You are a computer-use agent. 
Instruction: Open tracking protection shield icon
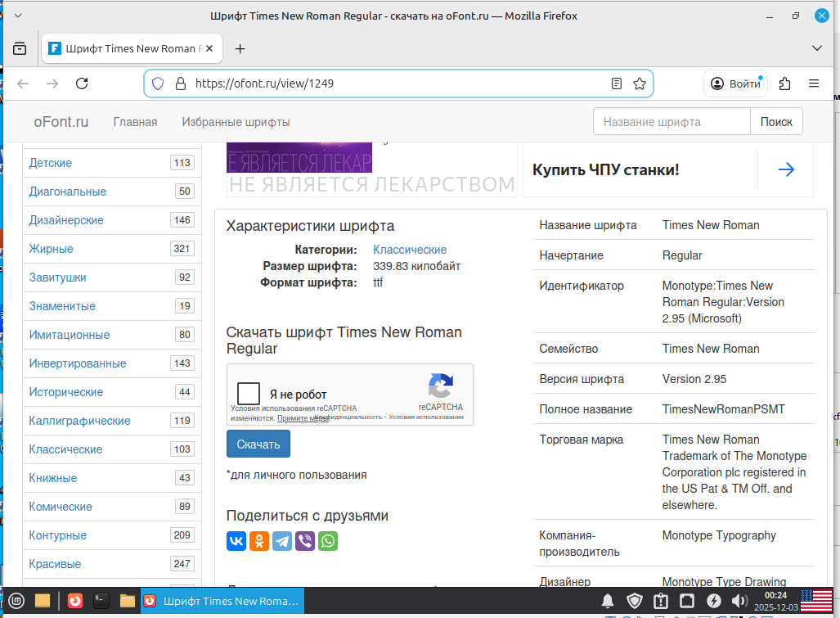[158, 83]
